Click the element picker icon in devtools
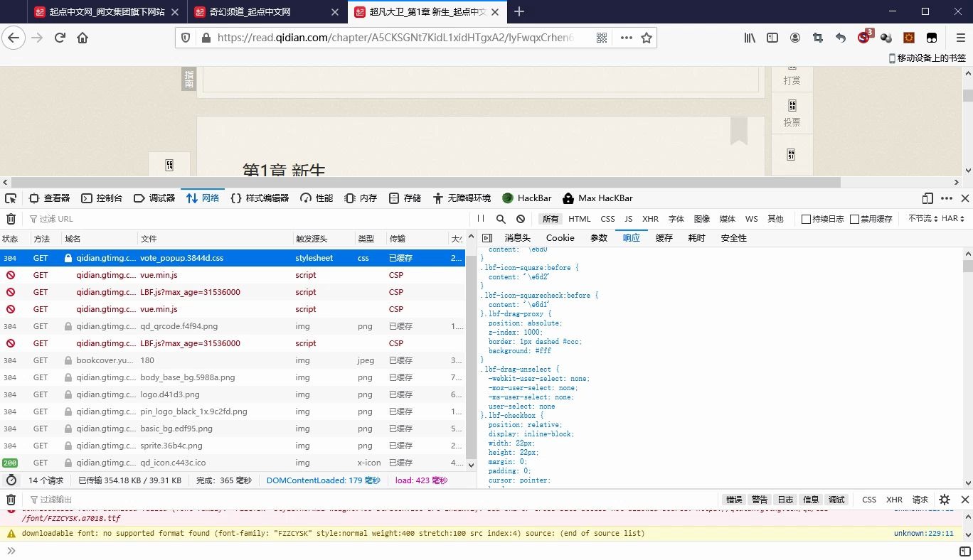Screen dimensions: 973x560 coord(11,198)
